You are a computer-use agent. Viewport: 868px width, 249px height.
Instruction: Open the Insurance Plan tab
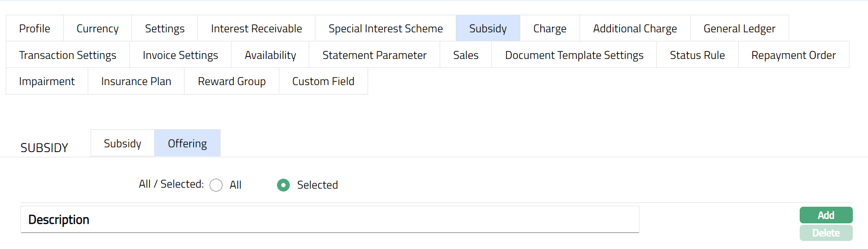tap(136, 81)
